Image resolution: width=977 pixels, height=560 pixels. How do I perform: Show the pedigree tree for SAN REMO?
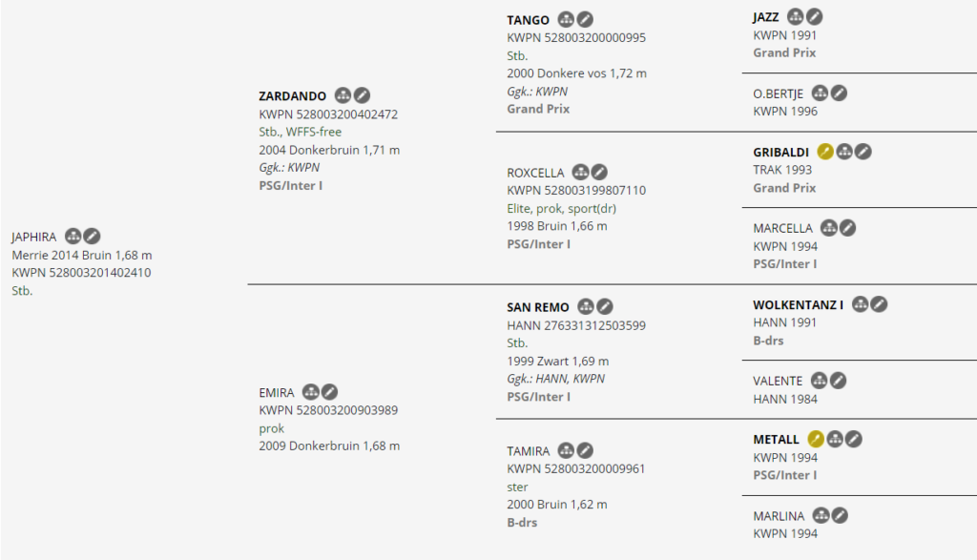coord(586,307)
